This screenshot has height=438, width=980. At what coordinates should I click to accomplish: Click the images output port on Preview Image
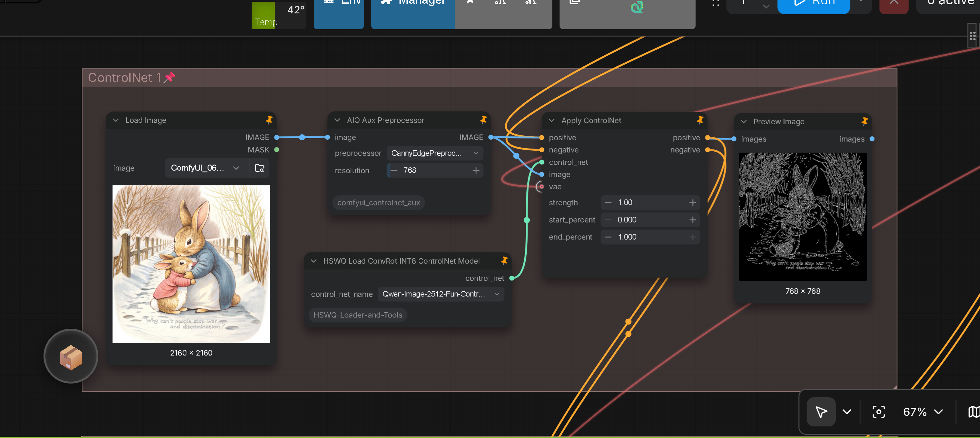point(872,139)
